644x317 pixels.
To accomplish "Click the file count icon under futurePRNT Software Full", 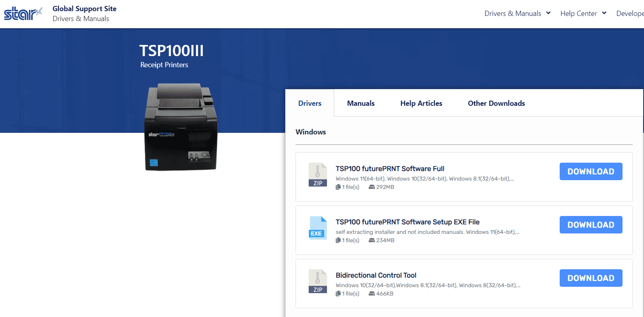I will click(x=338, y=187).
